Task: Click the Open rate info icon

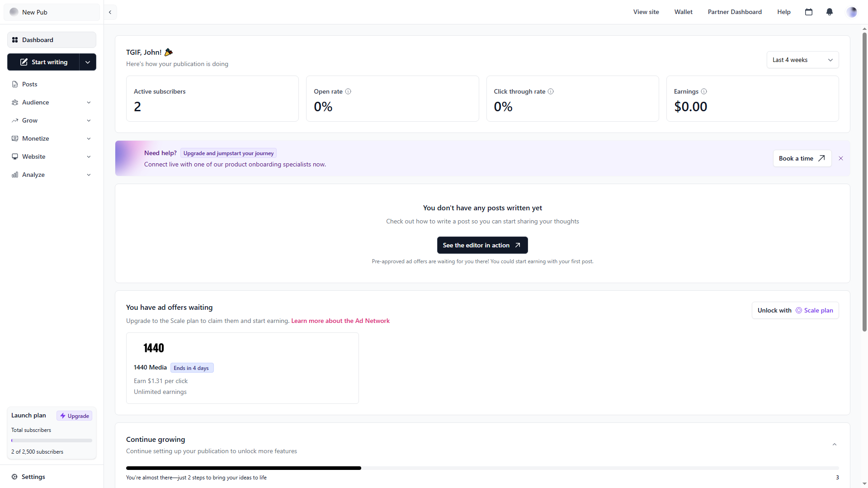Action: (x=348, y=91)
